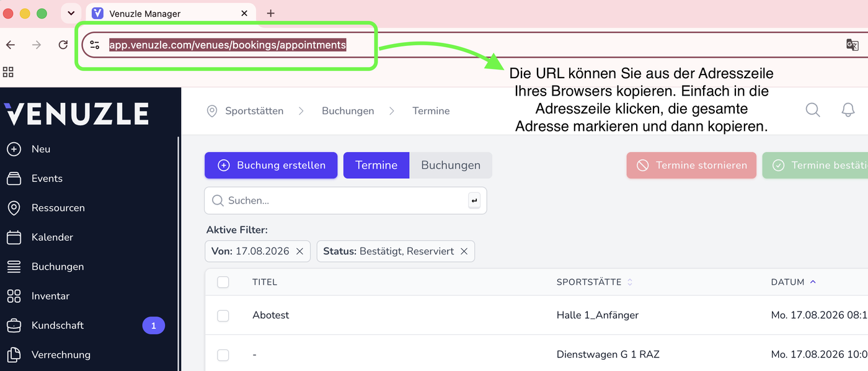868x371 pixels.
Task: Click the browser forward arrow
Action: (37, 45)
